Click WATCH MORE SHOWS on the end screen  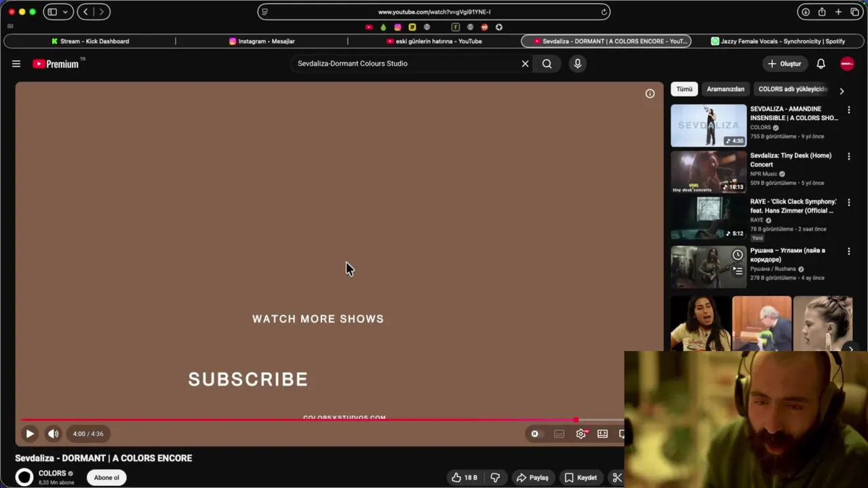click(x=318, y=319)
